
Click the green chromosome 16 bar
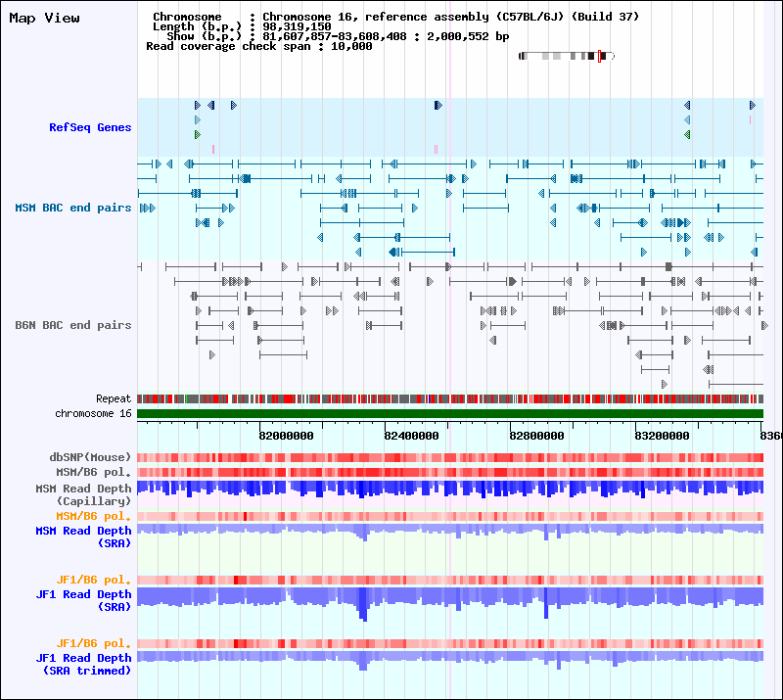coord(450,414)
